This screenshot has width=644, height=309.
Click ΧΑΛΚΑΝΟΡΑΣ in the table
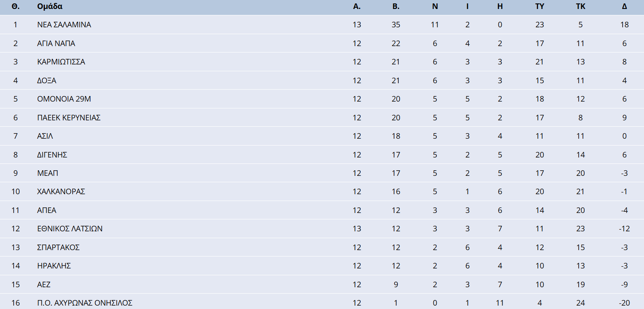[x=61, y=192]
